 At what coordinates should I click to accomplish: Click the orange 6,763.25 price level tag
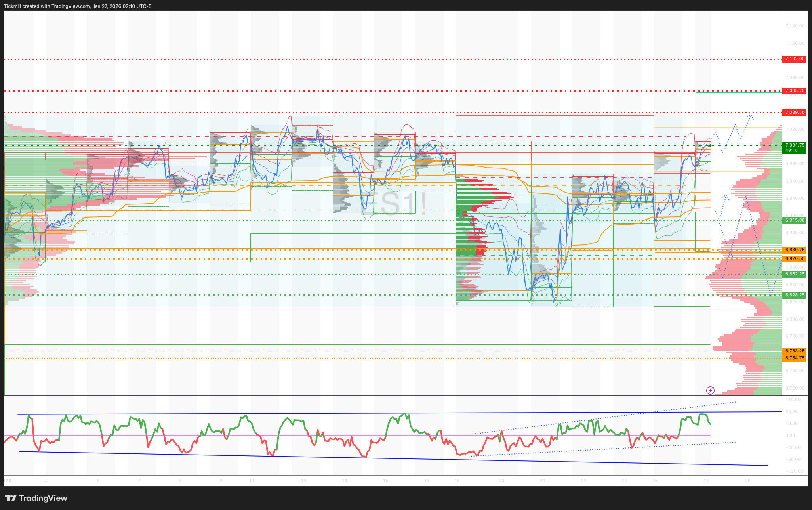(795, 351)
